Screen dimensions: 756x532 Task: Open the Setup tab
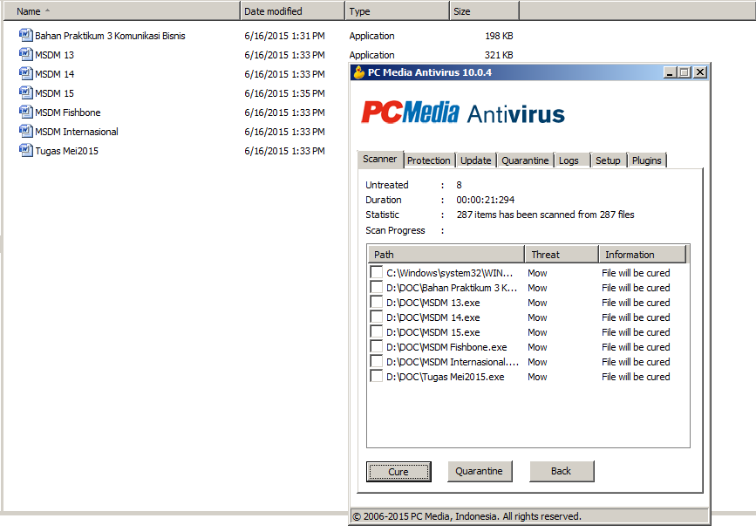click(608, 160)
